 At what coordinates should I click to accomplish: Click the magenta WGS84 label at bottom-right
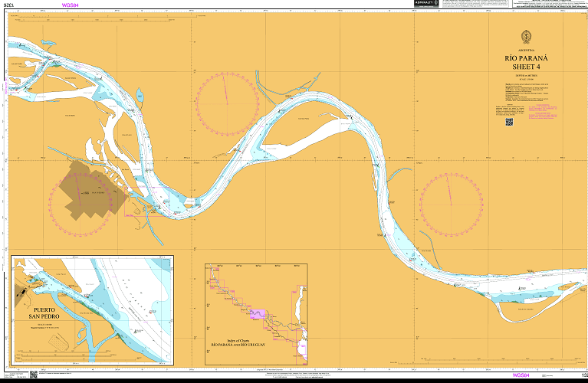pyautogui.click(x=522, y=375)
